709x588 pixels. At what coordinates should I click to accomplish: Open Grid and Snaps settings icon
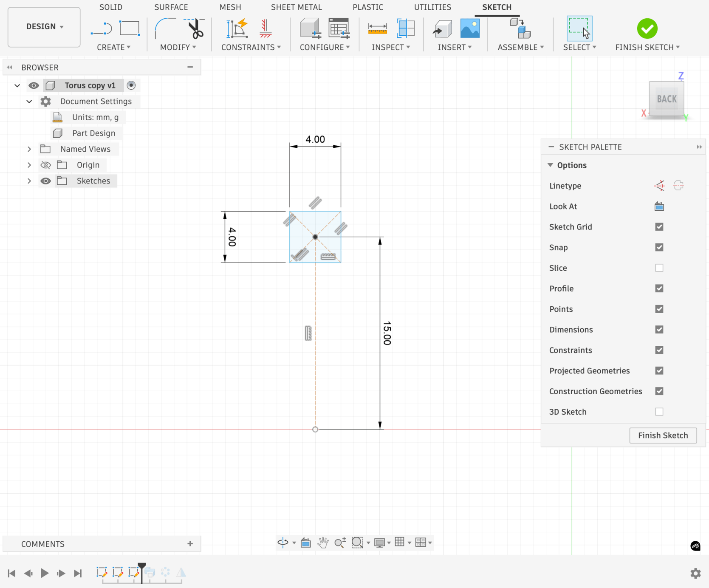400,542
